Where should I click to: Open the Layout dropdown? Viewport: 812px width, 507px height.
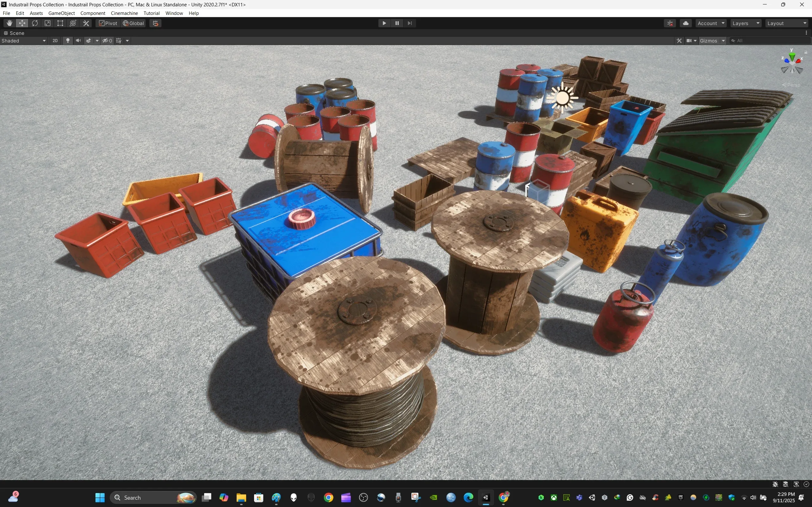pos(787,23)
